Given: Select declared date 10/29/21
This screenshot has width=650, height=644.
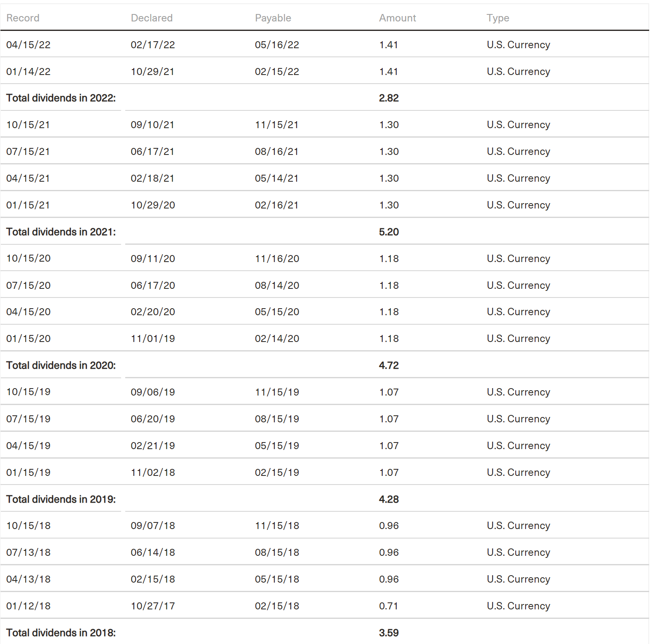Looking at the screenshot, I should (x=153, y=72).
